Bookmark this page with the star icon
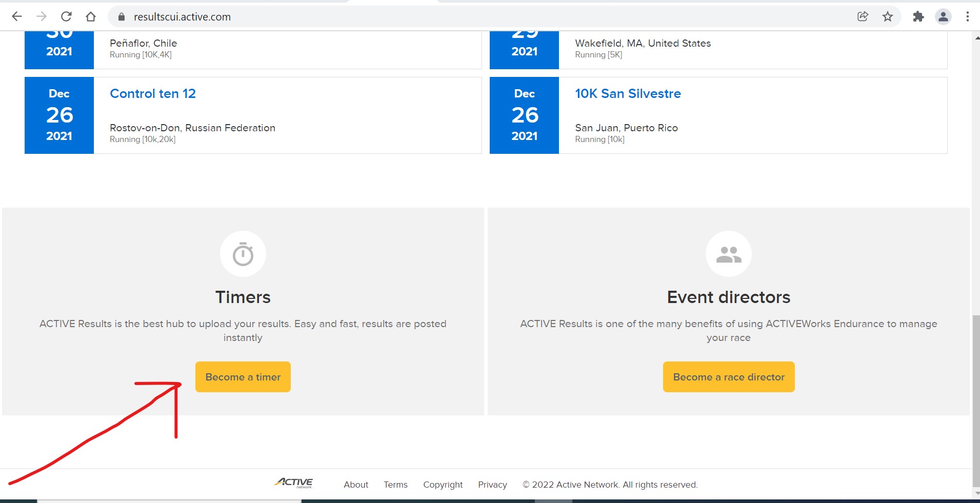Image resolution: width=980 pixels, height=503 pixels. 888,16
